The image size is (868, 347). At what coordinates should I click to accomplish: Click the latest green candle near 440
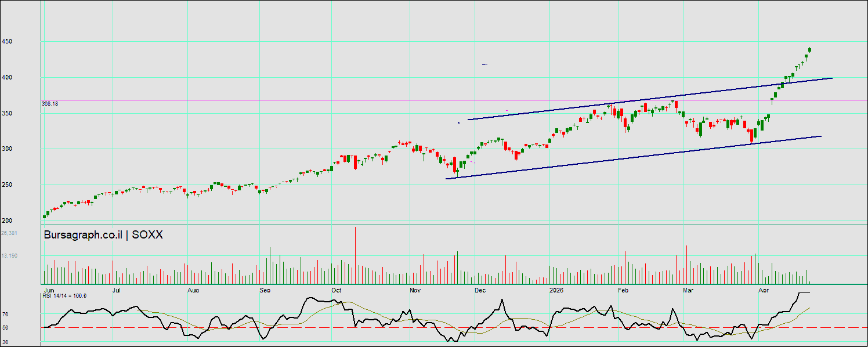point(809,50)
